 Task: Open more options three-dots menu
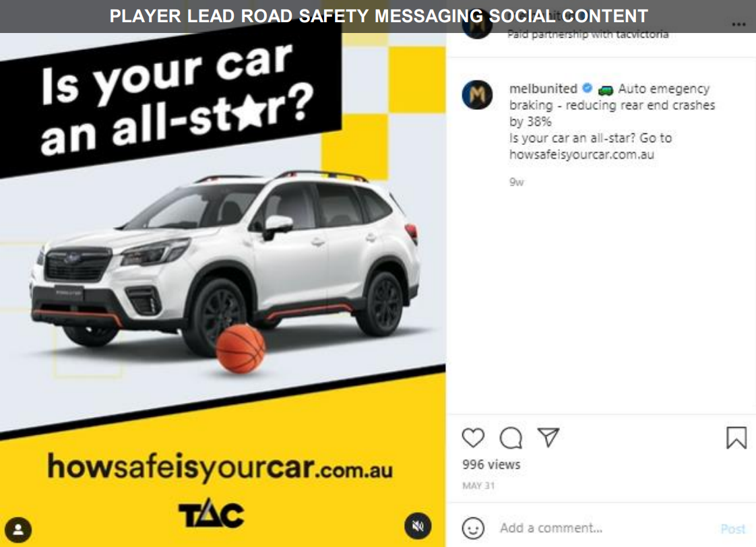(738, 24)
